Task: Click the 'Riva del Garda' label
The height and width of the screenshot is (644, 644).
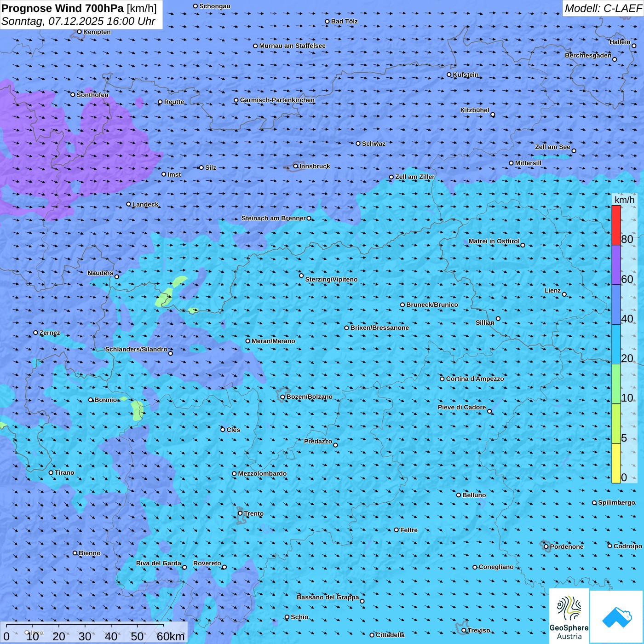Action: click(159, 563)
